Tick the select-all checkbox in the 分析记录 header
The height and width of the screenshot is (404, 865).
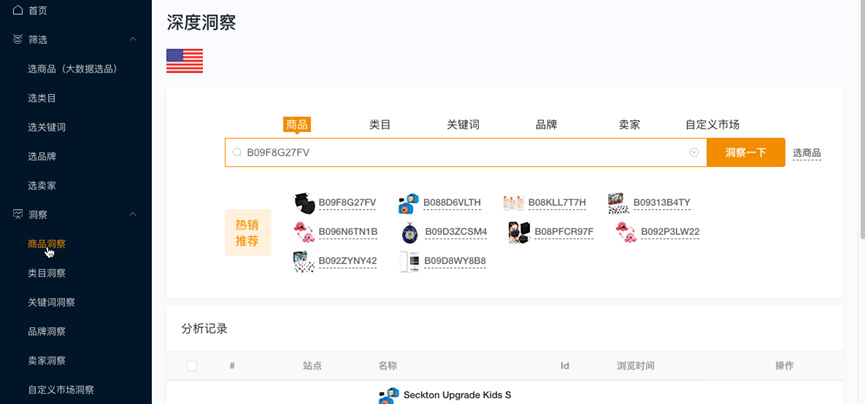(x=192, y=366)
